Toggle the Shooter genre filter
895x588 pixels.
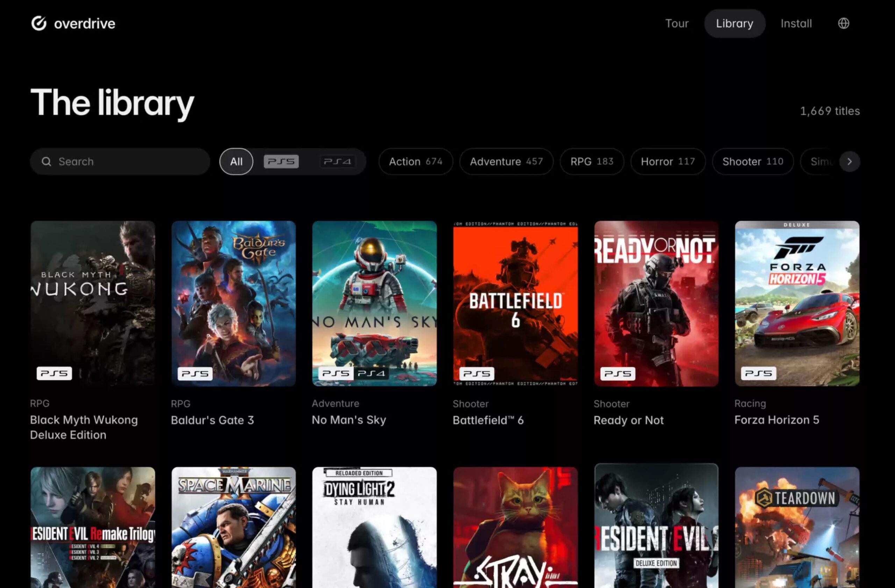coord(753,161)
